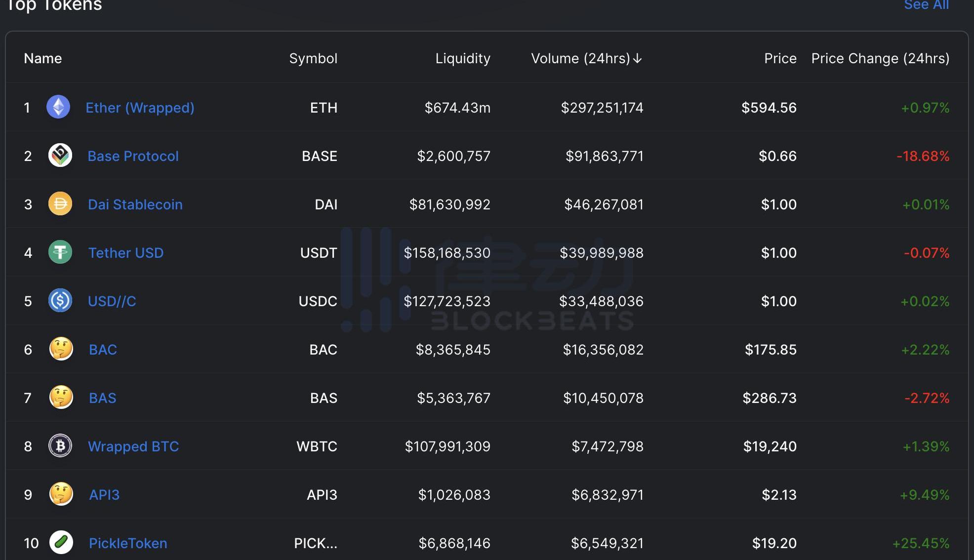Click the Ether (Wrapped) token icon

pyautogui.click(x=58, y=107)
